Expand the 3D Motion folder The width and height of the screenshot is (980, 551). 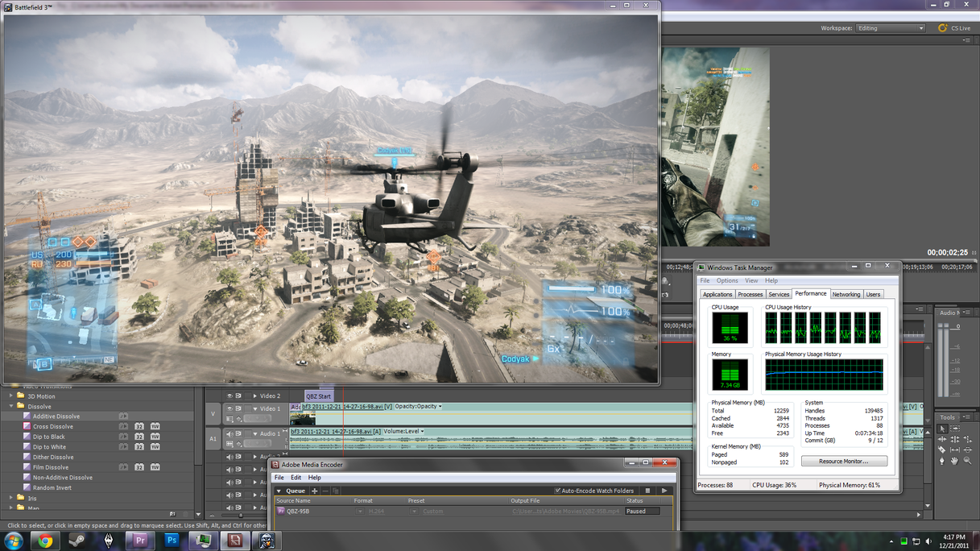click(x=11, y=396)
